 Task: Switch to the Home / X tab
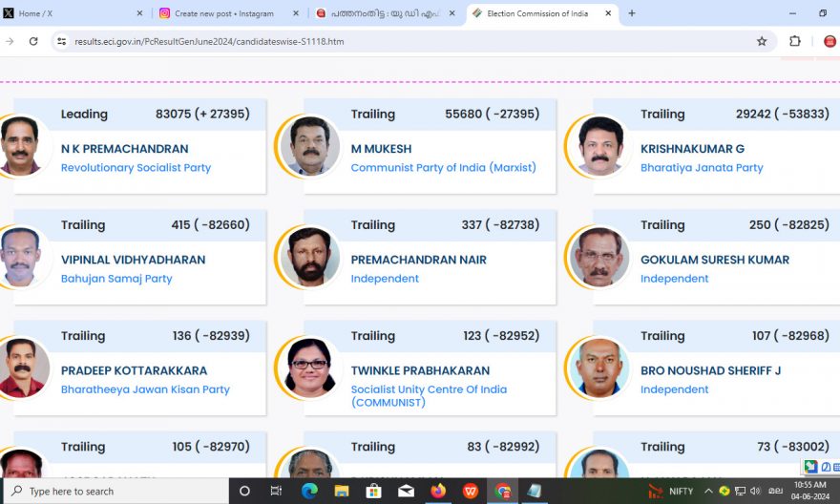coord(73,13)
